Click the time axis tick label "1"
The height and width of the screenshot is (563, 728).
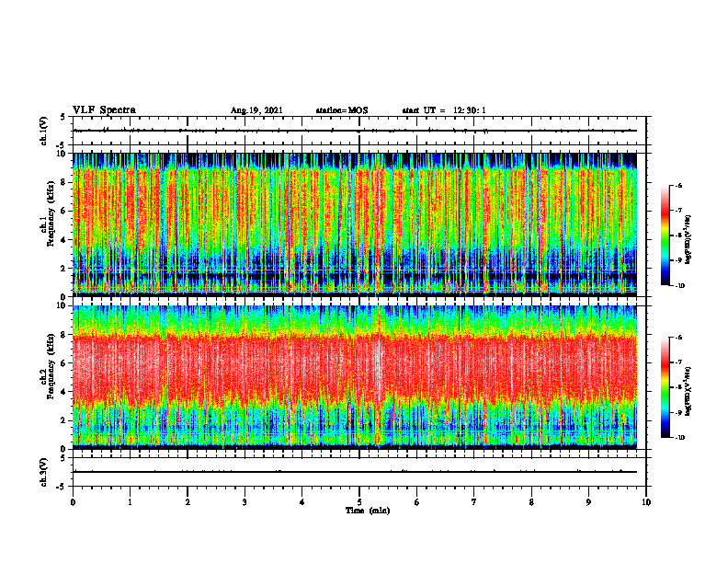pos(130,502)
